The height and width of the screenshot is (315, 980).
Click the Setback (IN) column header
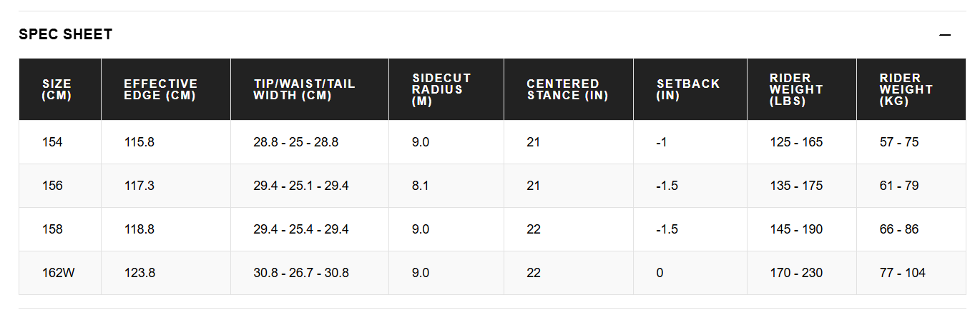pos(687,89)
